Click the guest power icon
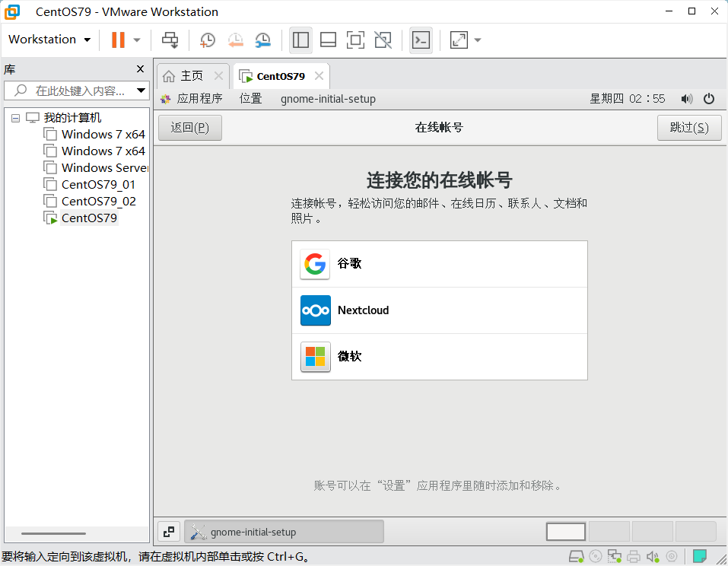Viewport: 728px width, 566px height. (708, 98)
